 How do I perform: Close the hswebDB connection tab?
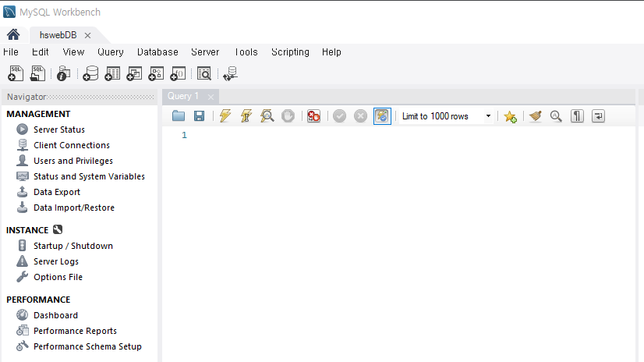point(87,36)
